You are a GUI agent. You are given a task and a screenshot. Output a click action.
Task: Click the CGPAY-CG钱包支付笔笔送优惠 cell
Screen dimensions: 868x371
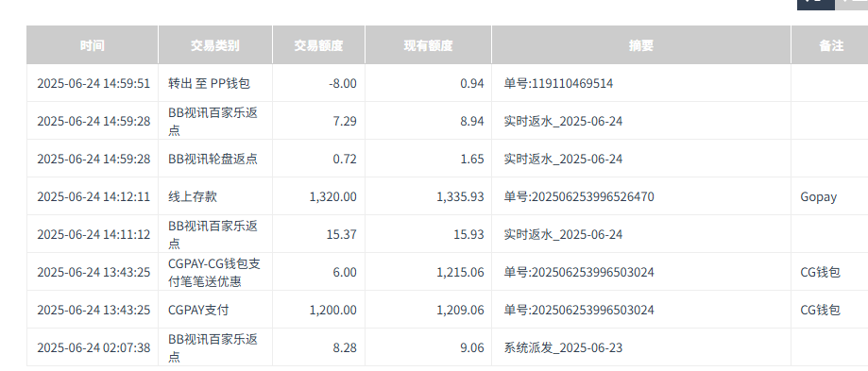pos(214,273)
